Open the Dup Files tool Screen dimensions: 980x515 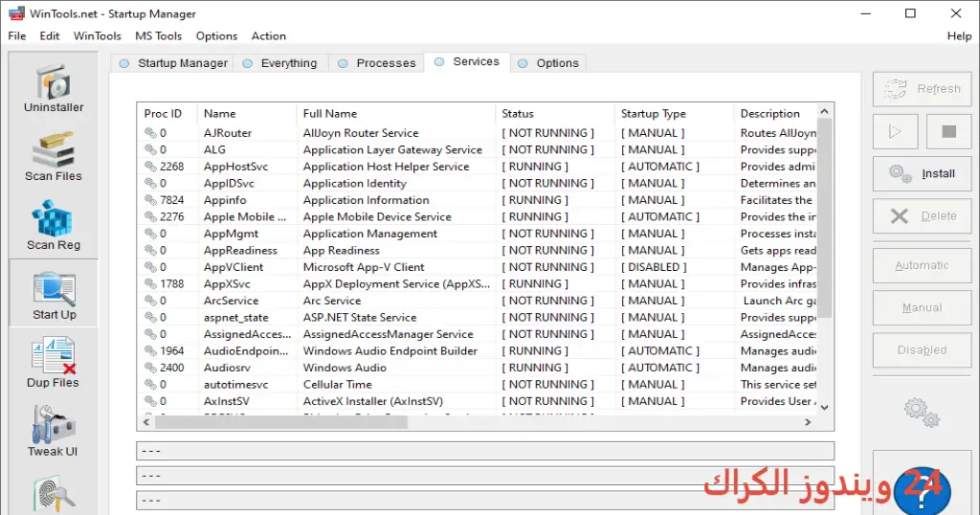[54, 363]
